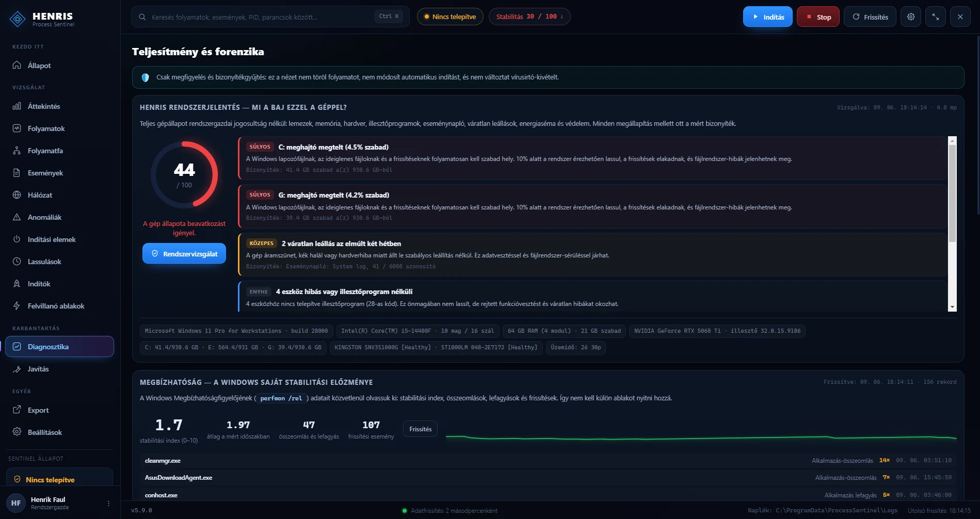Click the Indítás start button

(768, 17)
